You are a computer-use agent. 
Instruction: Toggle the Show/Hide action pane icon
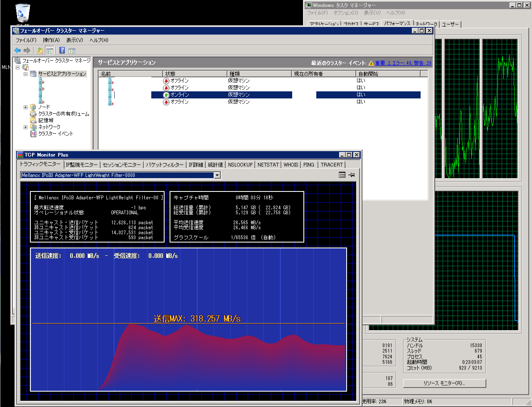72,51
